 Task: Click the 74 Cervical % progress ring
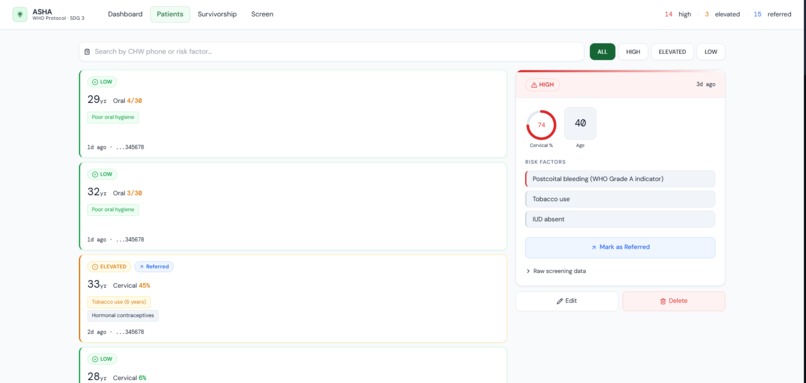click(x=541, y=125)
